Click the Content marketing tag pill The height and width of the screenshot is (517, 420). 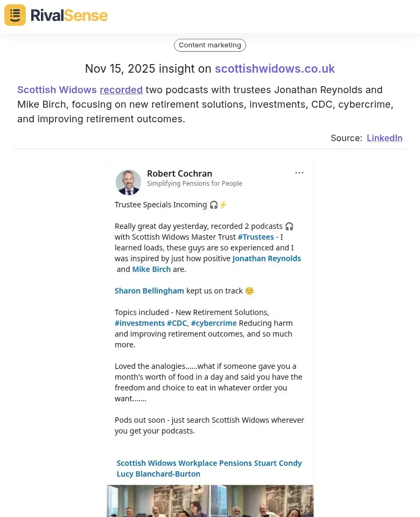(209, 45)
